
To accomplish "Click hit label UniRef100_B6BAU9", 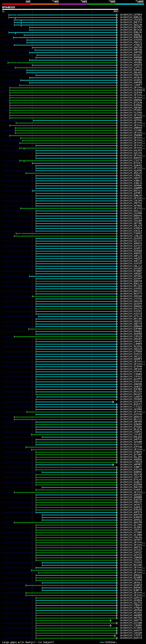I will click(x=131, y=326).
